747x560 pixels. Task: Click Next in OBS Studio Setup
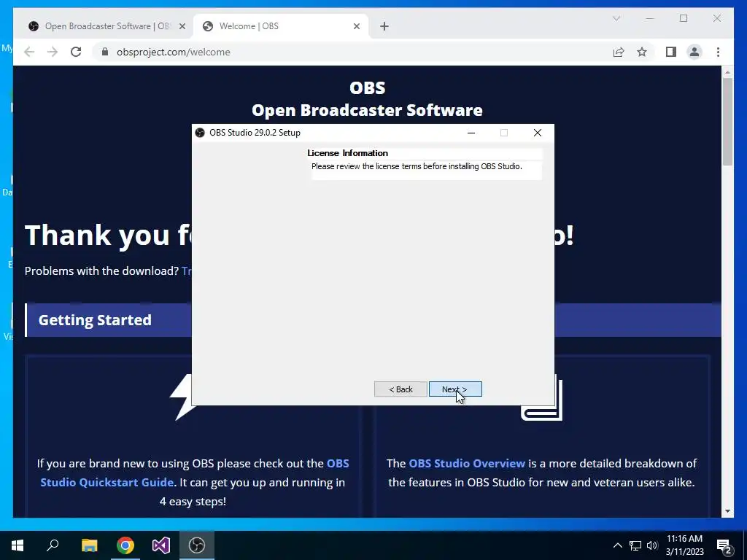pyautogui.click(x=455, y=389)
